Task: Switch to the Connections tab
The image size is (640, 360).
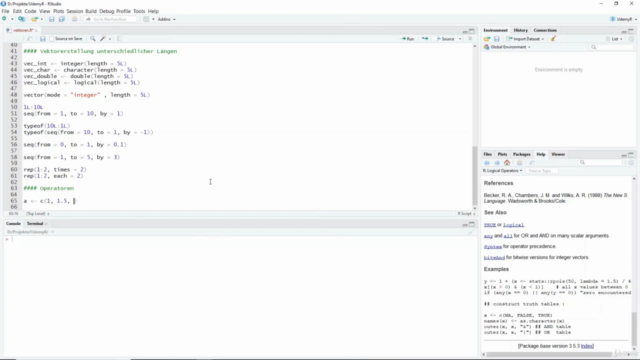Action: click(545, 30)
